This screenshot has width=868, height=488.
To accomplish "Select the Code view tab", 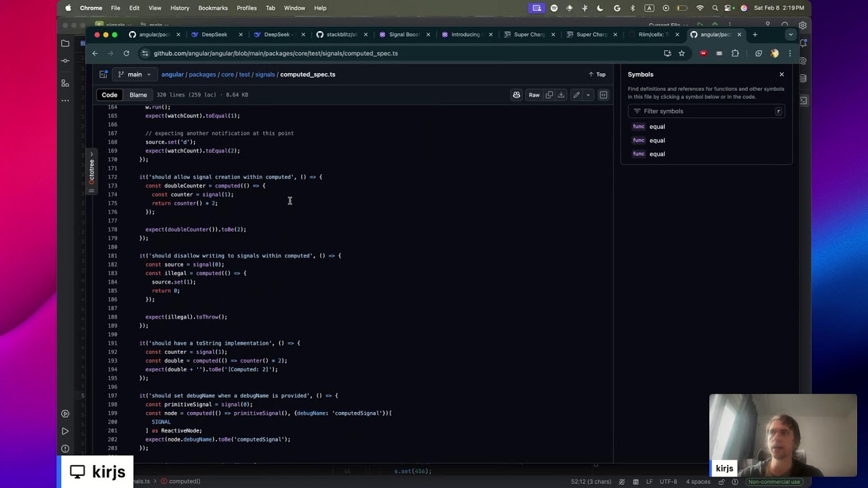I will click(x=109, y=95).
